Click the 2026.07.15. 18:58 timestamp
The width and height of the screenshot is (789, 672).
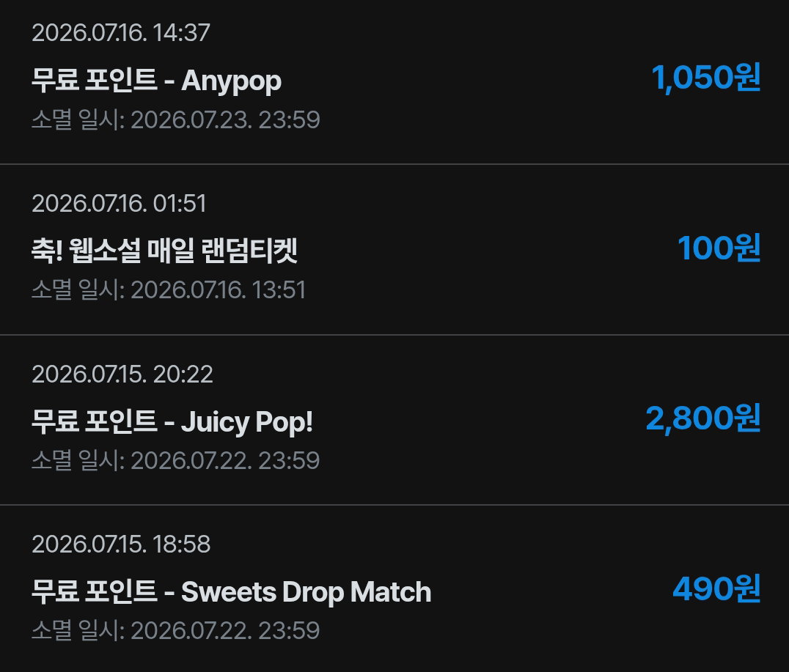121,544
